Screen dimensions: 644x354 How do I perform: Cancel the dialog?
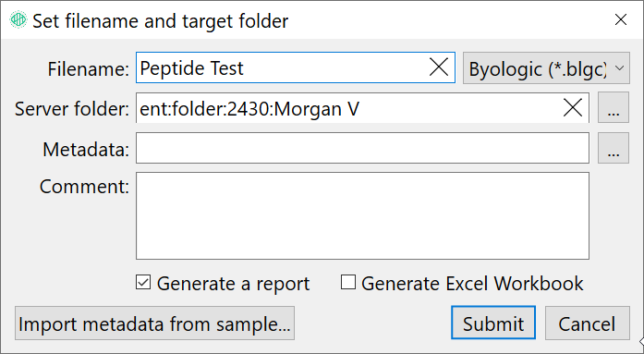588,323
